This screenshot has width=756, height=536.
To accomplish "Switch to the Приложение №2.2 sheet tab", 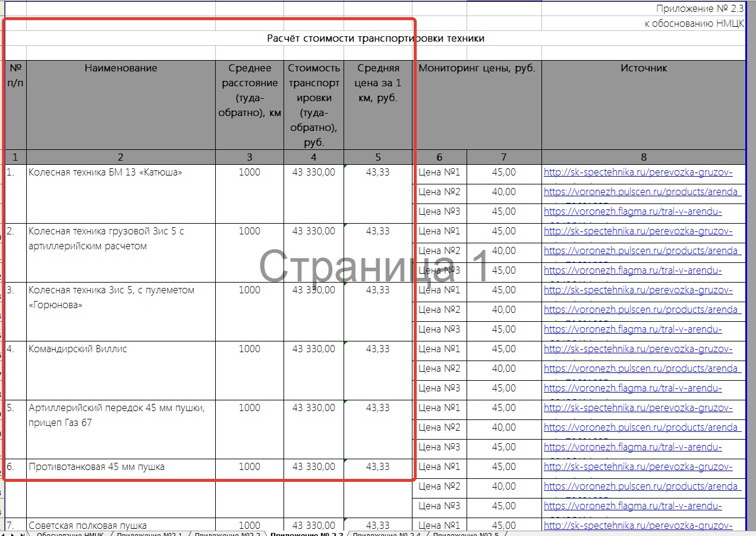I will [228, 534].
